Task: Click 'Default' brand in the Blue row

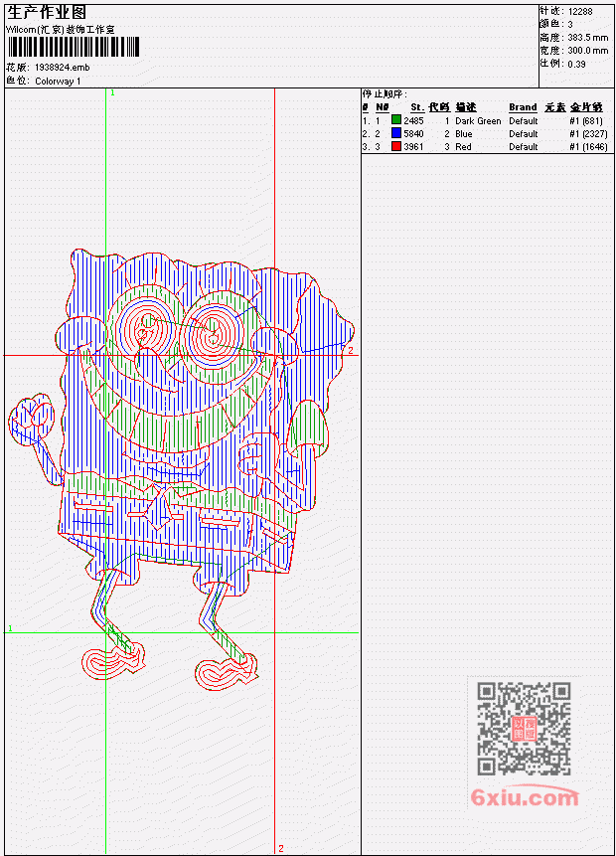Action: 524,134
